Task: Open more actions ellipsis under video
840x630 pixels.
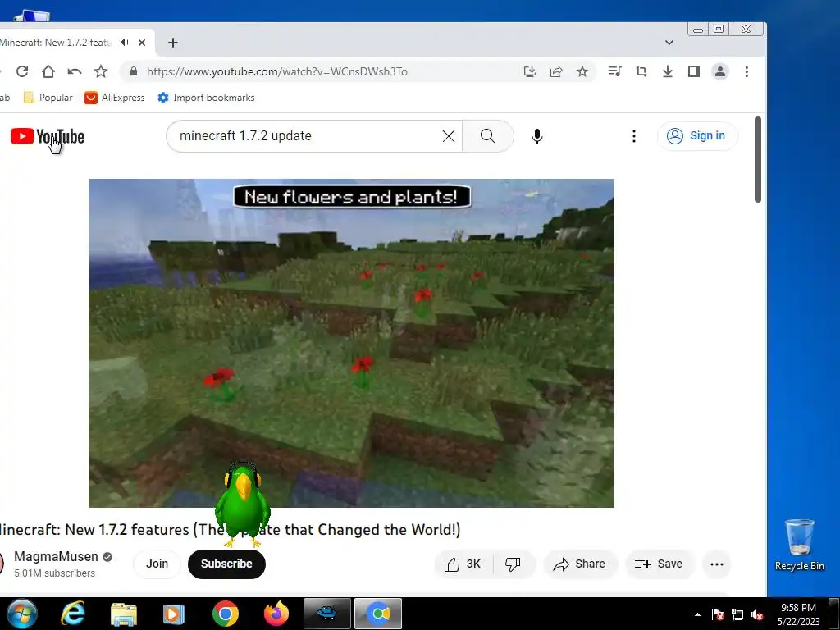Action: pyautogui.click(x=717, y=564)
